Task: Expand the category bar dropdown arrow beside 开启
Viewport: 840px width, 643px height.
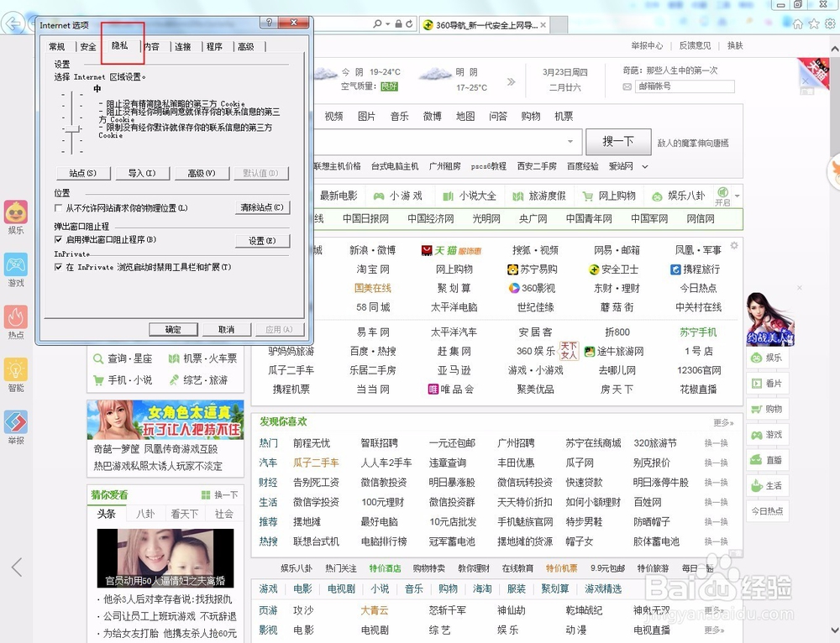Action: point(738,196)
